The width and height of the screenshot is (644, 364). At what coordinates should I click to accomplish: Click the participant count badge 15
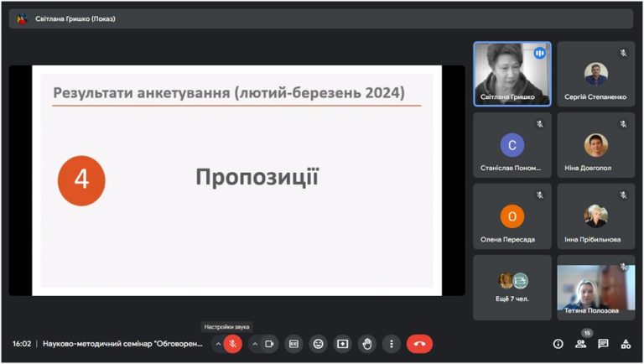[587, 333]
